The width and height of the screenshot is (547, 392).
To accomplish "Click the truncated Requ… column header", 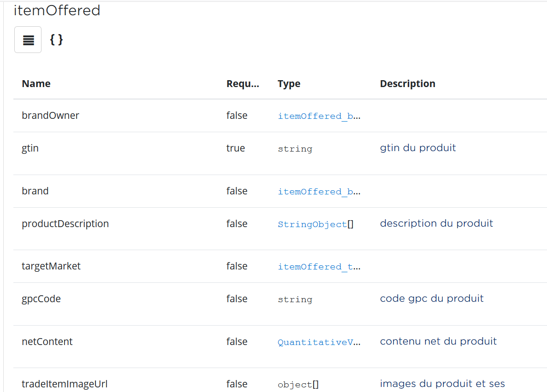I will 243,84.
